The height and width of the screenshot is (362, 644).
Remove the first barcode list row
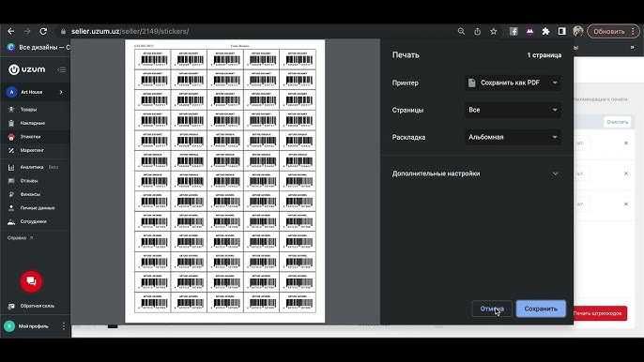[x=626, y=143]
